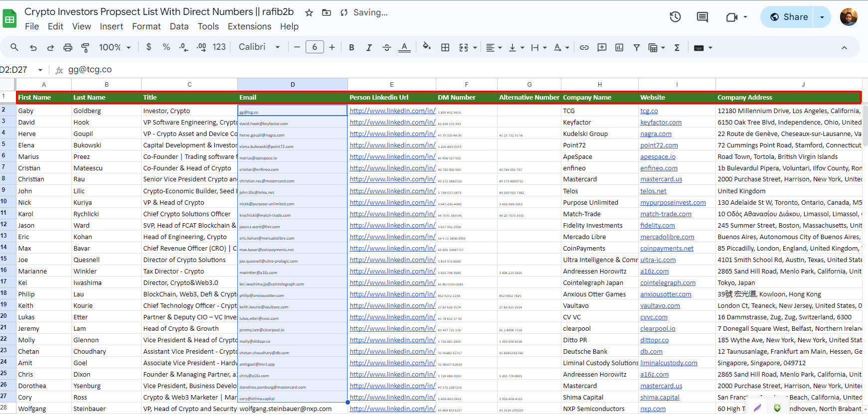
Task: Open the zoom level dropdown
Action: (115, 47)
